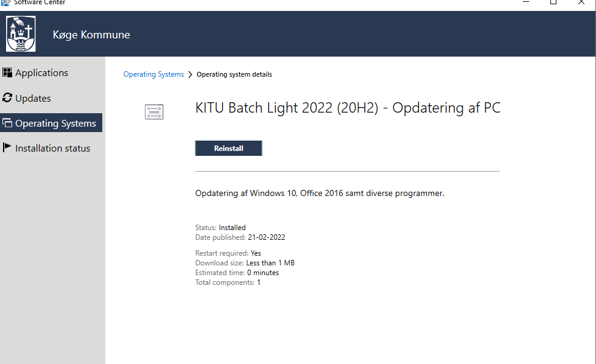Click the Installation status flag icon
The width and height of the screenshot is (596, 364).
pos(7,148)
